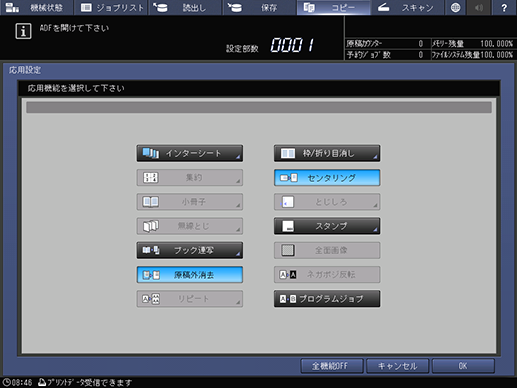Image resolution: width=517 pixels, height=388 pixels.
Task: Click the clock icon in status bar
Action: 6,382
